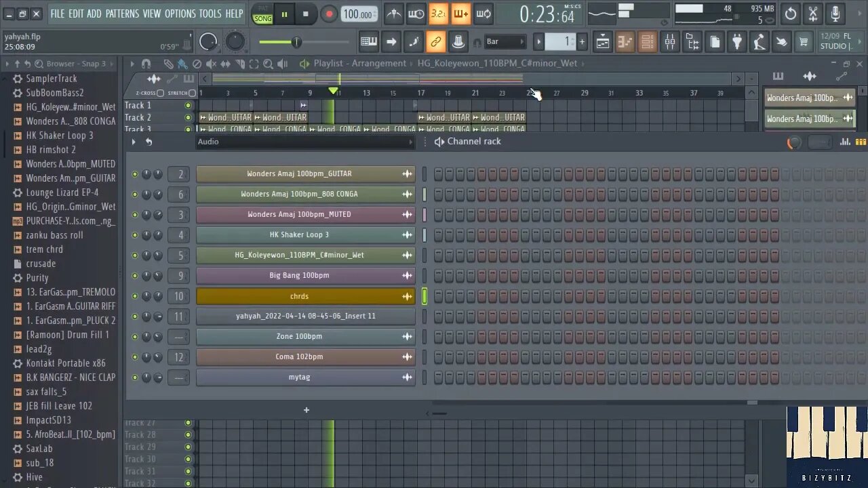This screenshot has width=868, height=488.
Task: Open the ADD menu
Action: point(94,14)
